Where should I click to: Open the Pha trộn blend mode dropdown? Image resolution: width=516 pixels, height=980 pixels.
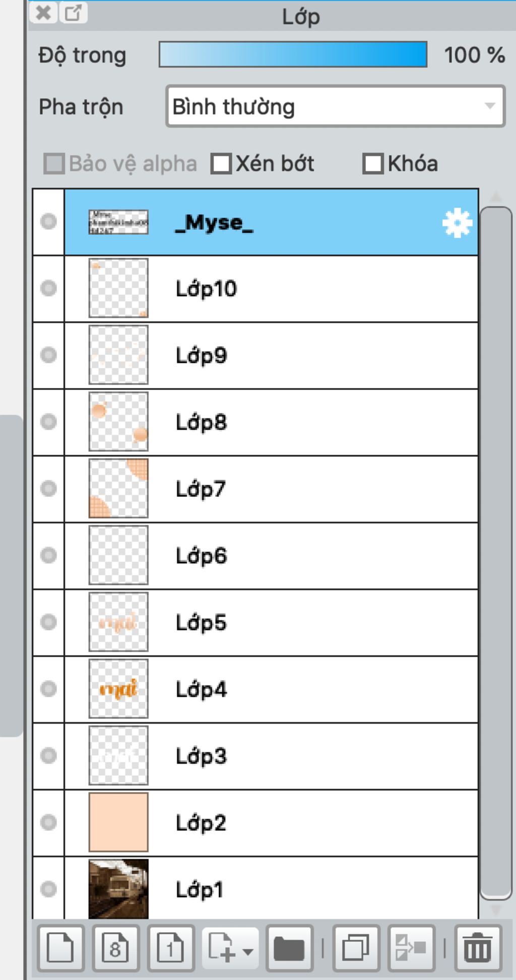pyautogui.click(x=335, y=106)
